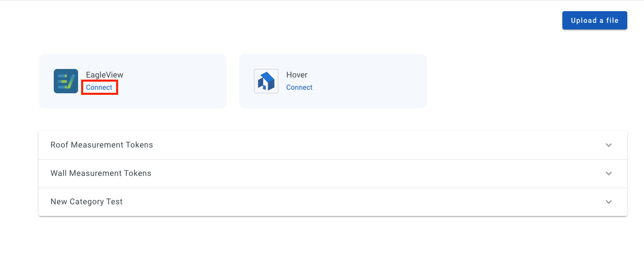Click the chevron beside New Category Test
This screenshot has height=253, width=644.
click(x=609, y=202)
